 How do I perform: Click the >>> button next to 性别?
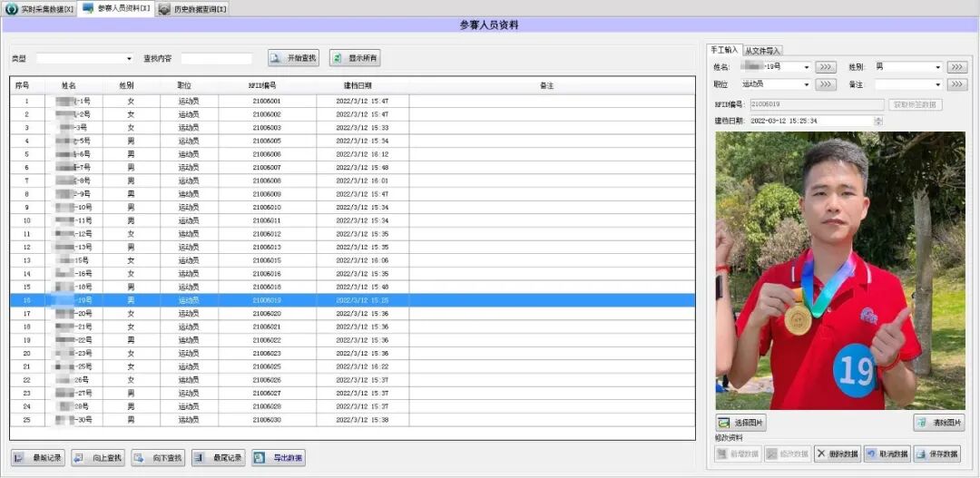[x=957, y=67]
